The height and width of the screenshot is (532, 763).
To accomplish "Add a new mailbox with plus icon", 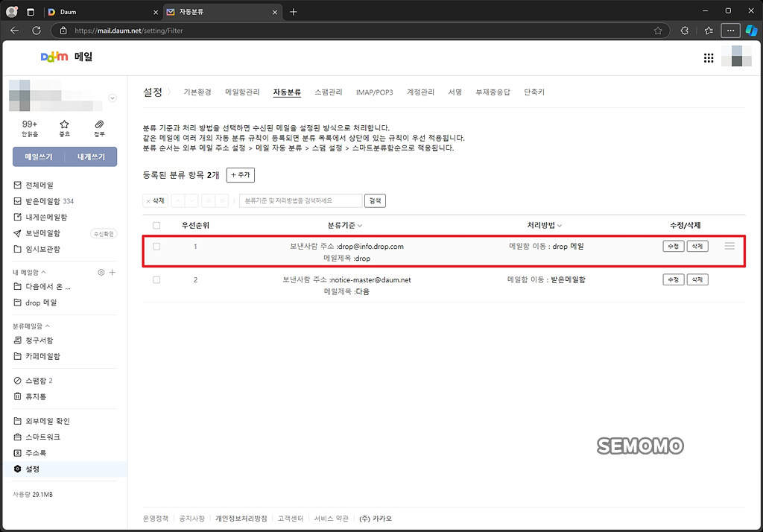I will pos(113,272).
